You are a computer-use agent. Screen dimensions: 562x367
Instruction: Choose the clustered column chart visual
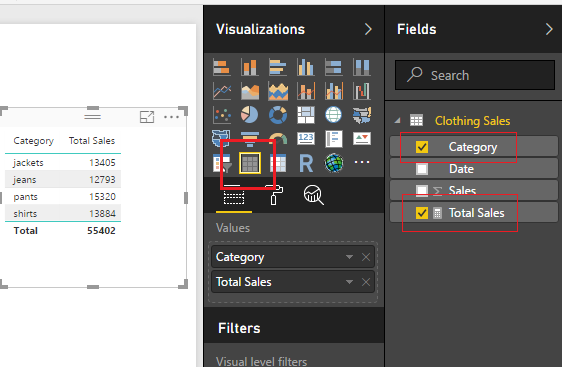[x=306, y=67]
